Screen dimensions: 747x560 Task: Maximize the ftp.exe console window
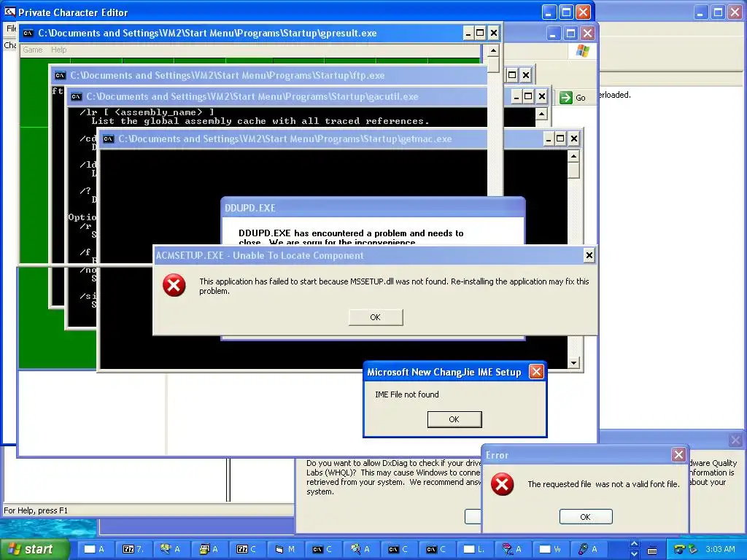(512, 75)
